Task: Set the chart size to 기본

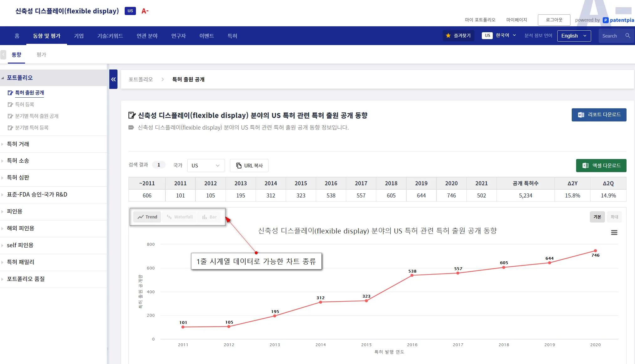Action: coord(597,217)
